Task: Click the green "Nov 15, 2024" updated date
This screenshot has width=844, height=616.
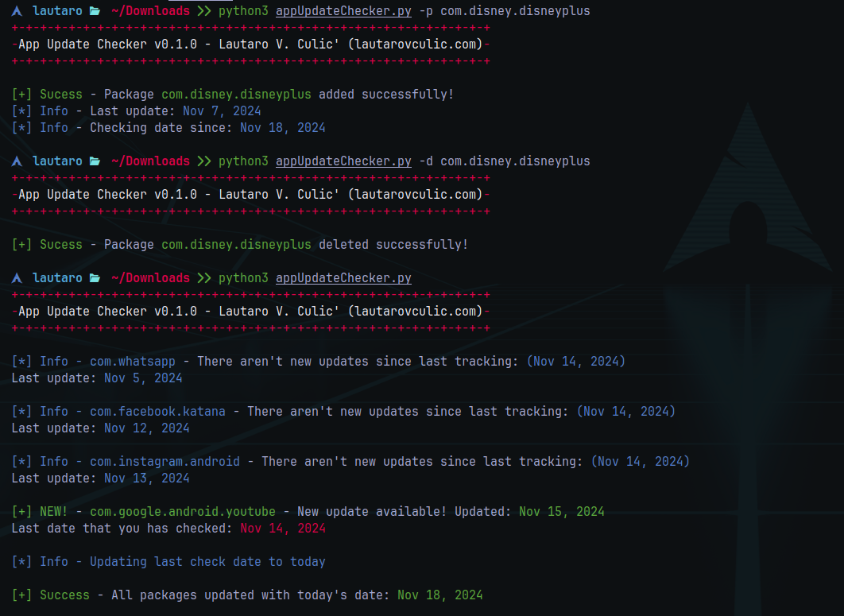Action: [x=561, y=512]
